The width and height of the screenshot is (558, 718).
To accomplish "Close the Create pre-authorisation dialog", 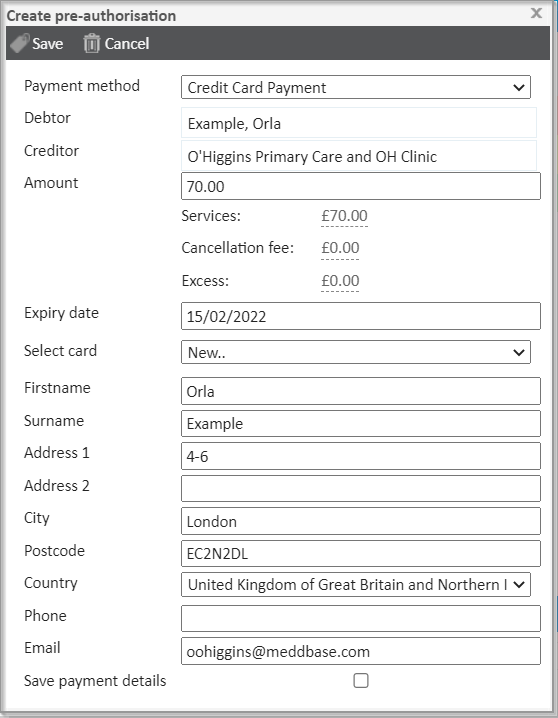I will tap(536, 13).
